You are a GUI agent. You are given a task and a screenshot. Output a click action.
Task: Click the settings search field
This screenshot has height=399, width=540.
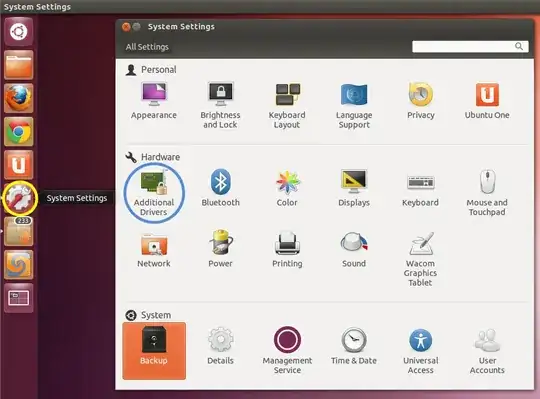pyautogui.click(x=470, y=46)
